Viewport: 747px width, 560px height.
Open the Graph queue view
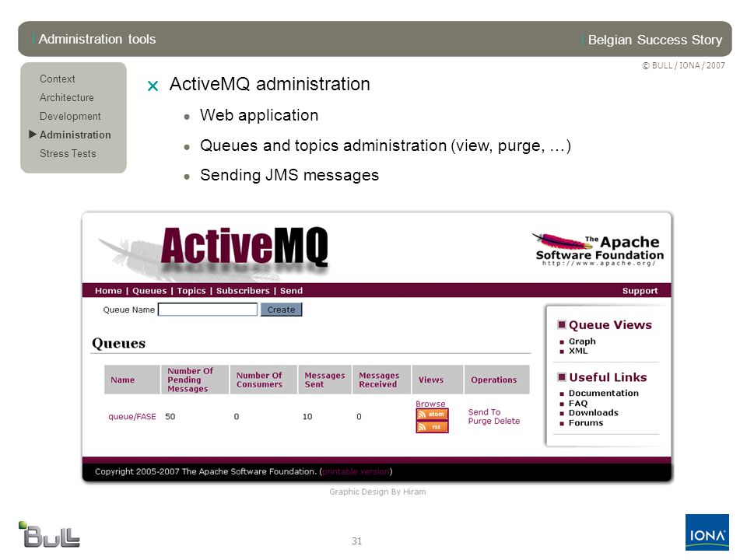(582, 341)
